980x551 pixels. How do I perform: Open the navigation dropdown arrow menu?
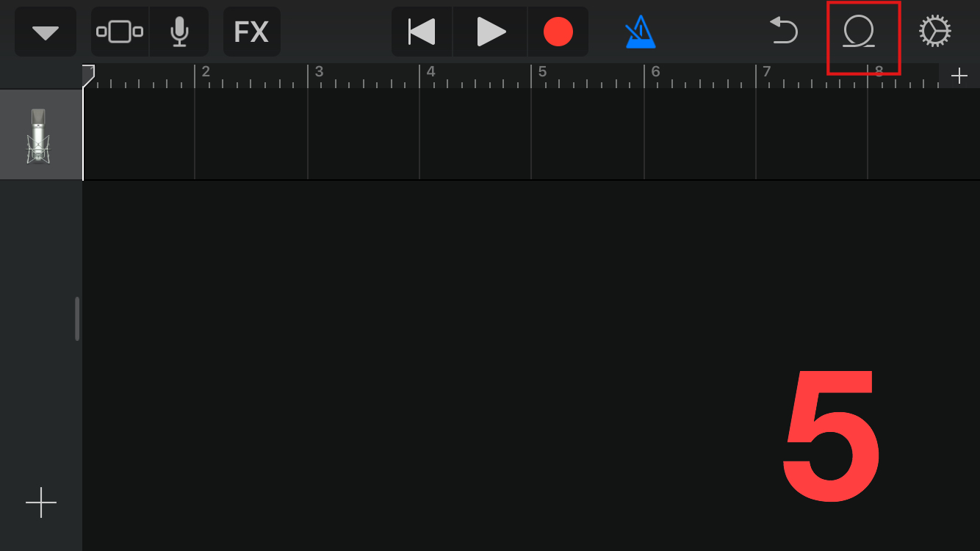click(x=46, y=32)
